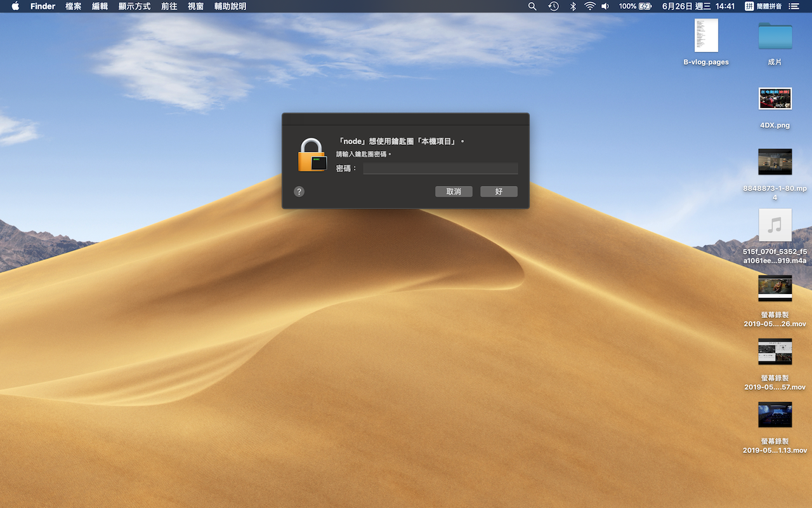
Task: Open the date and time menu
Action: tap(698, 6)
